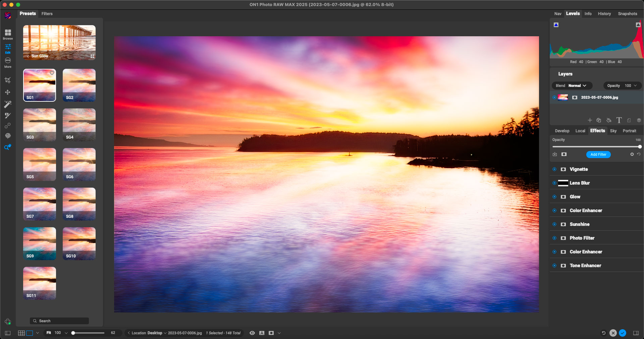
Task: Select the Transform move tool
Action: [7, 92]
